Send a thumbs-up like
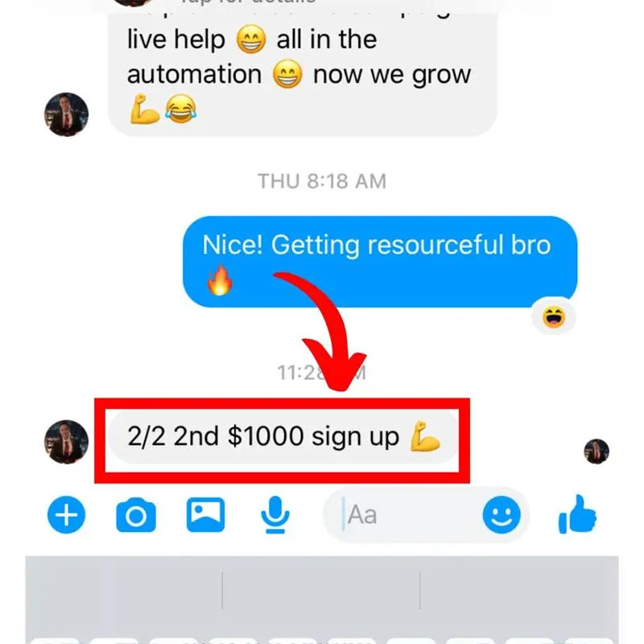 point(577,514)
